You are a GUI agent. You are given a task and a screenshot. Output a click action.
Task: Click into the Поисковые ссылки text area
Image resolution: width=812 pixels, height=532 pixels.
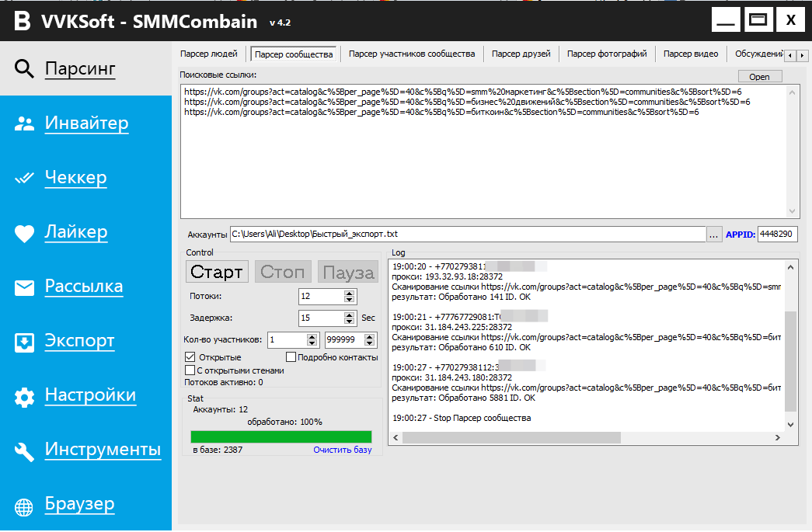[485, 151]
